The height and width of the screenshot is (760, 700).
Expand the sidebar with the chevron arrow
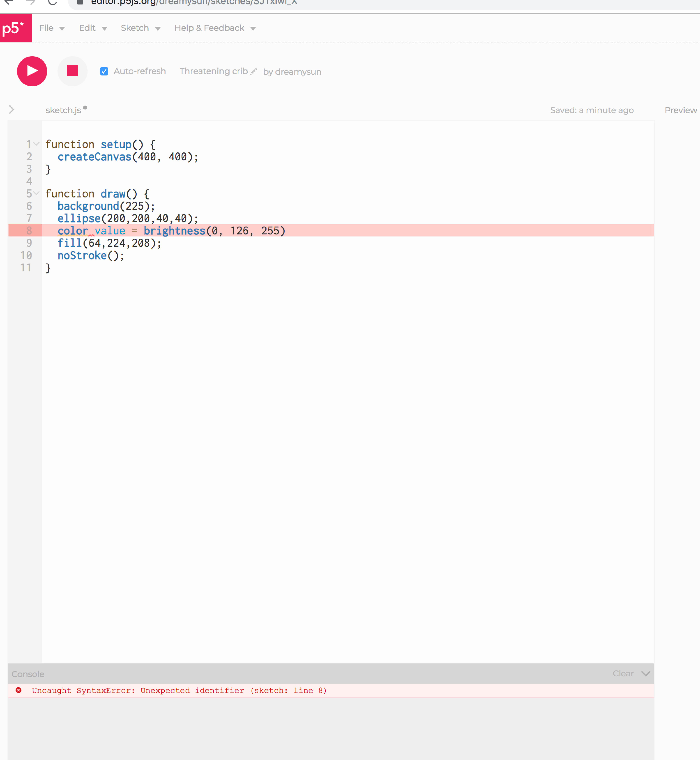pos(12,110)
